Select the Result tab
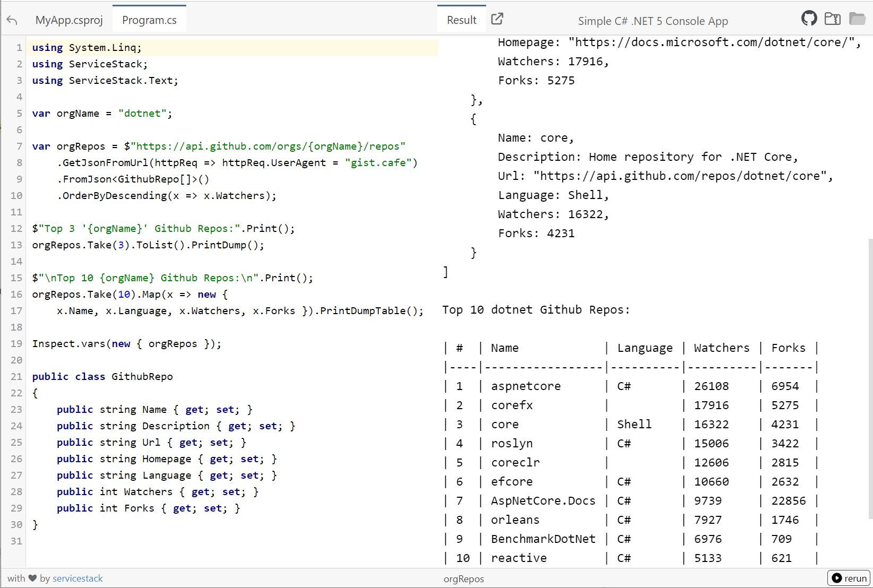The width and height of the screenshot is (873, 588). 462,20
